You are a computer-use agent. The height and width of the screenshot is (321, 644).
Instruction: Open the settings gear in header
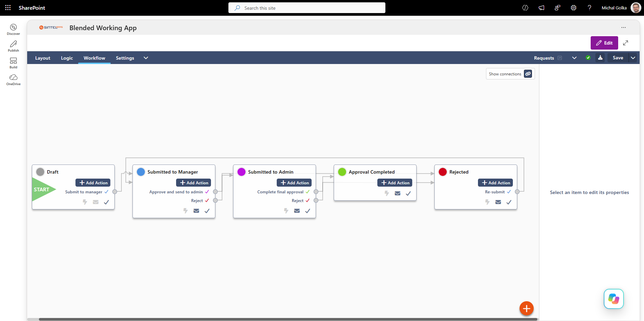[x=574, y=8]
